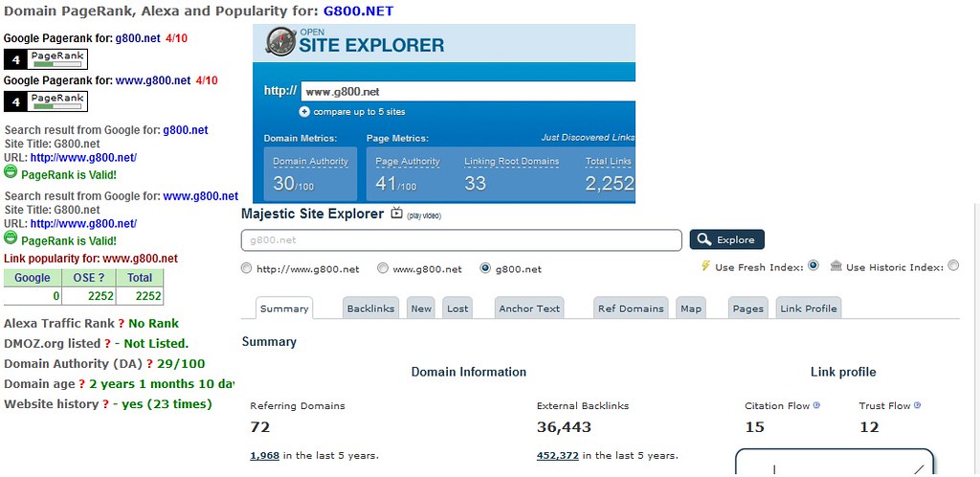This screenshot has width=980, height=477.
Task: Click the Explore search button
Action: tap(727, 239)
